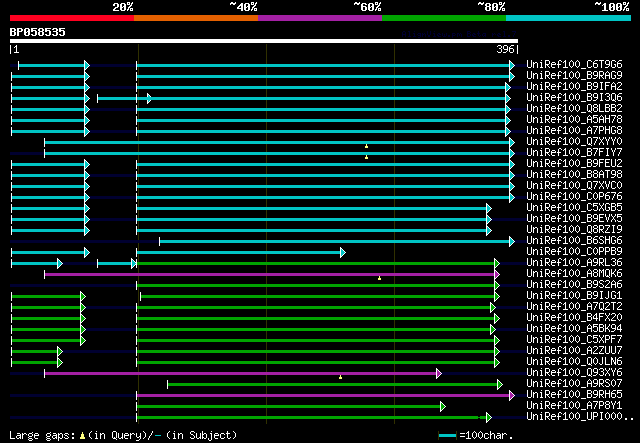Open hit UniRef100_A5AH78
Viewport: 640px width, 443px height.
pyautogui.click(x=574, y=120)
